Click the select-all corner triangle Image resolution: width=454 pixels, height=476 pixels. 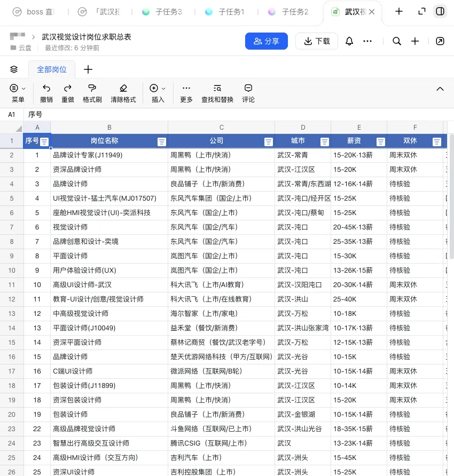pyautogui.click(x=19, y=129)
